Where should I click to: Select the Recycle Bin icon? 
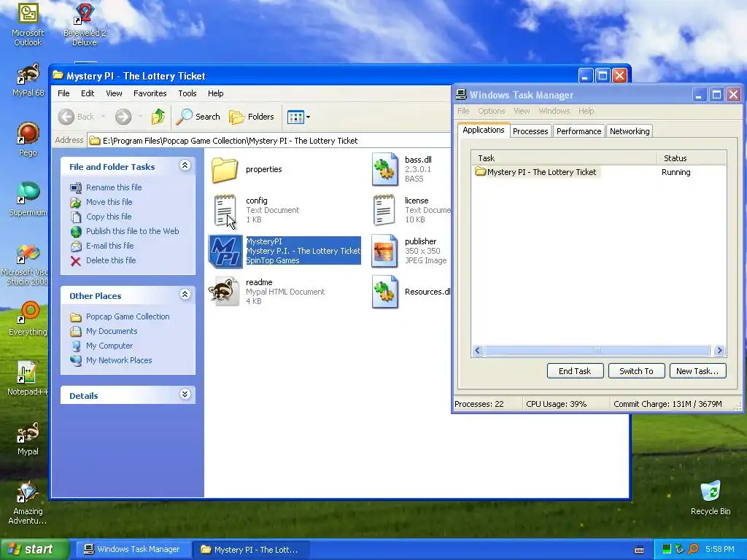[x=711, y=497]
